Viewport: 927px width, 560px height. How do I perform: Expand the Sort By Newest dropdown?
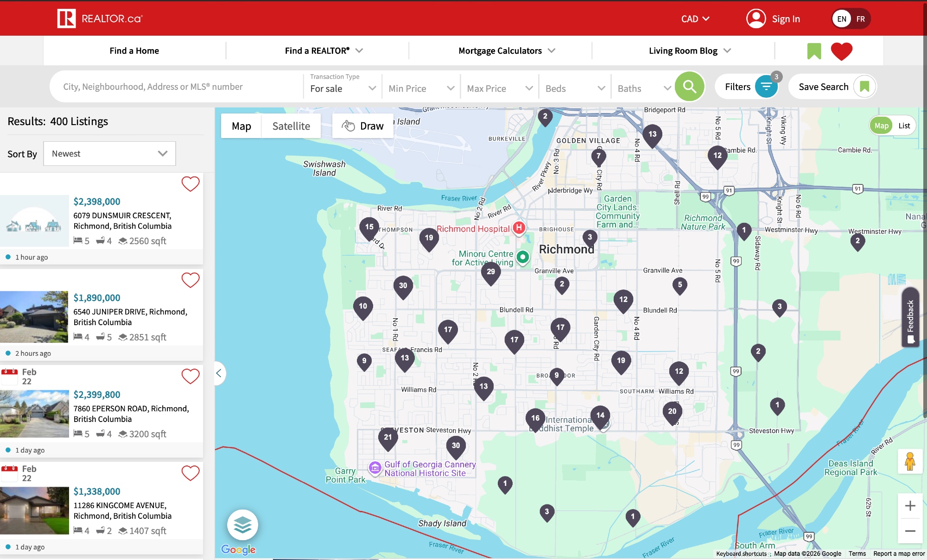point(109,154)
